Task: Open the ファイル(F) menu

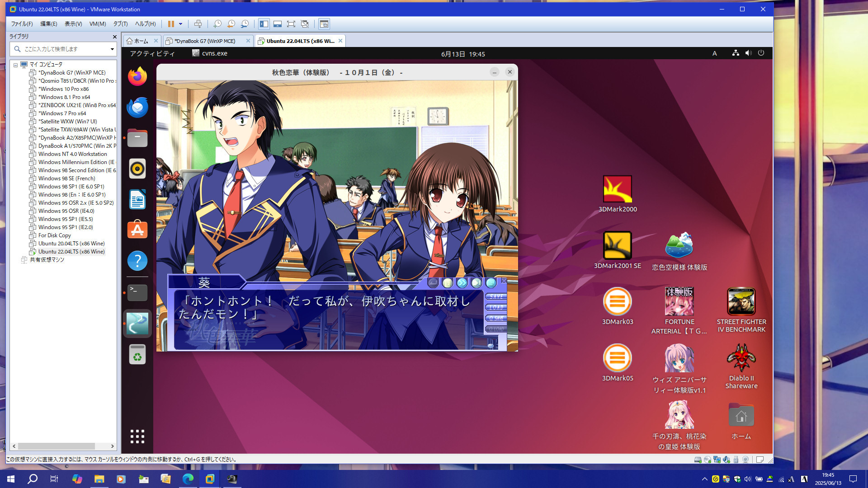Action: pos(22,24)
